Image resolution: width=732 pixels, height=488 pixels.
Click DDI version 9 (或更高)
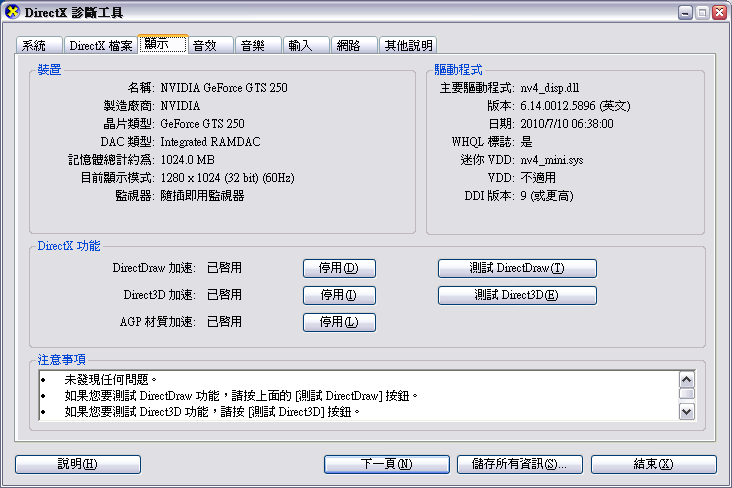pos(547,196)
